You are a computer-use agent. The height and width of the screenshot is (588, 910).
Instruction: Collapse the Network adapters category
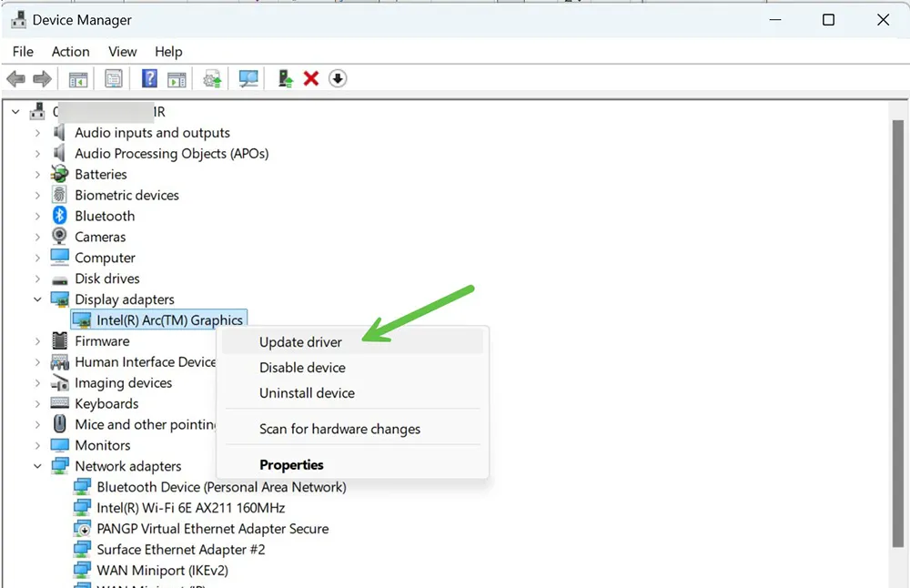(37, 466)
